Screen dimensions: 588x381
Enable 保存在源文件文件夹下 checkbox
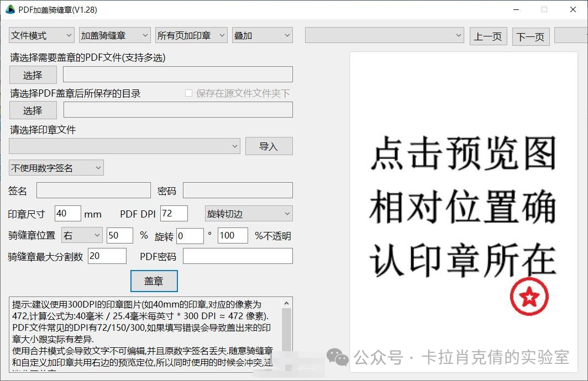189,94
